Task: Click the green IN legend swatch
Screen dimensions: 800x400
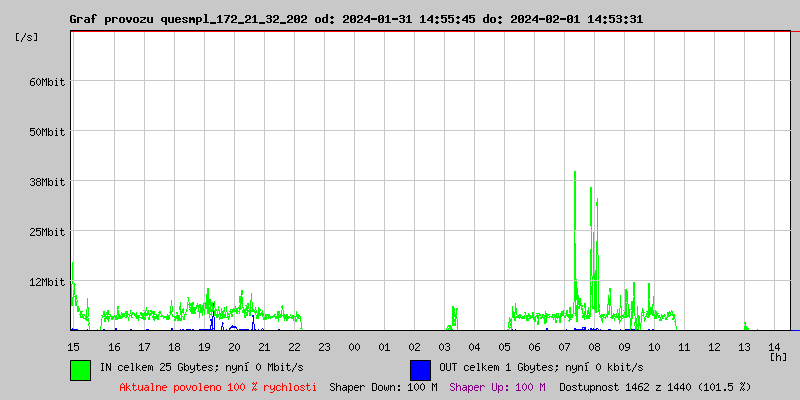Action: point(80,369)
